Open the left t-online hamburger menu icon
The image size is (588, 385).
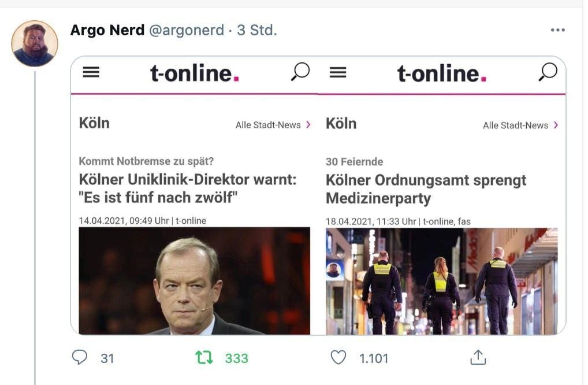click(x=91, y=72)
